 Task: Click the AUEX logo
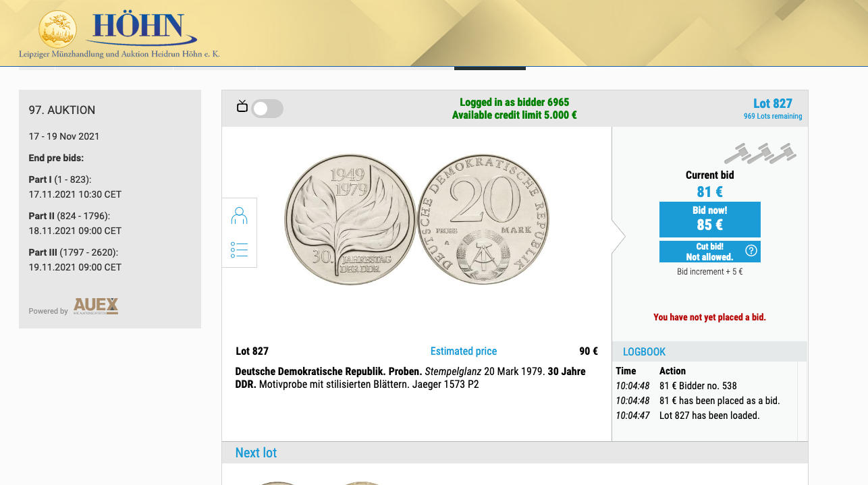coord(96,306)
